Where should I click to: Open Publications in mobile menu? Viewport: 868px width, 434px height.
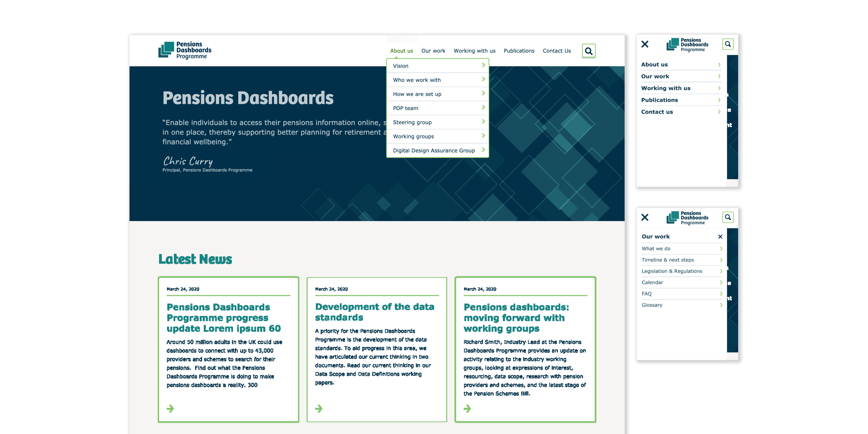[x=659, y=100]
